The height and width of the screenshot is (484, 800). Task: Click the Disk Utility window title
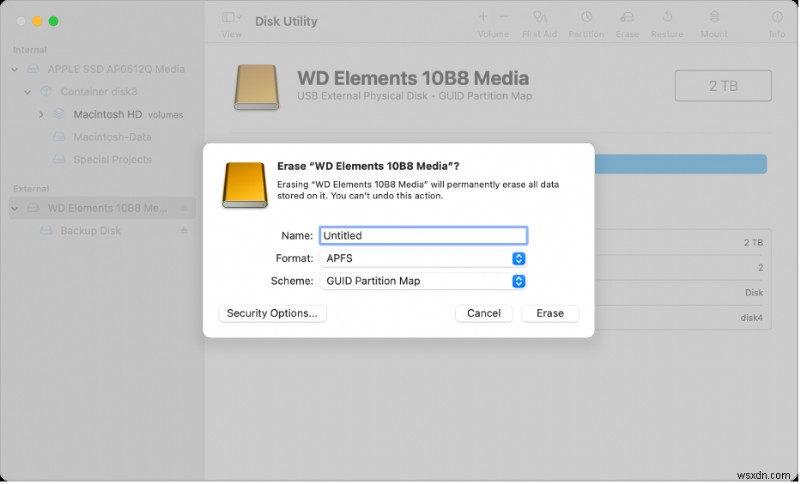point(286,21)
